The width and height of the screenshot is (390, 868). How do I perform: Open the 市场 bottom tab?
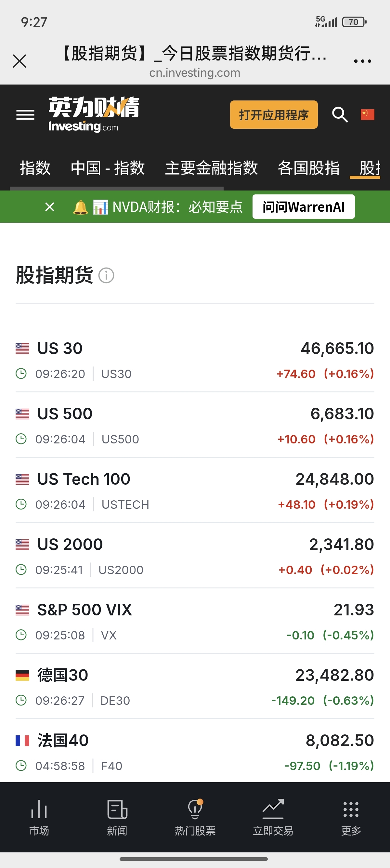[x=39, y=817]
